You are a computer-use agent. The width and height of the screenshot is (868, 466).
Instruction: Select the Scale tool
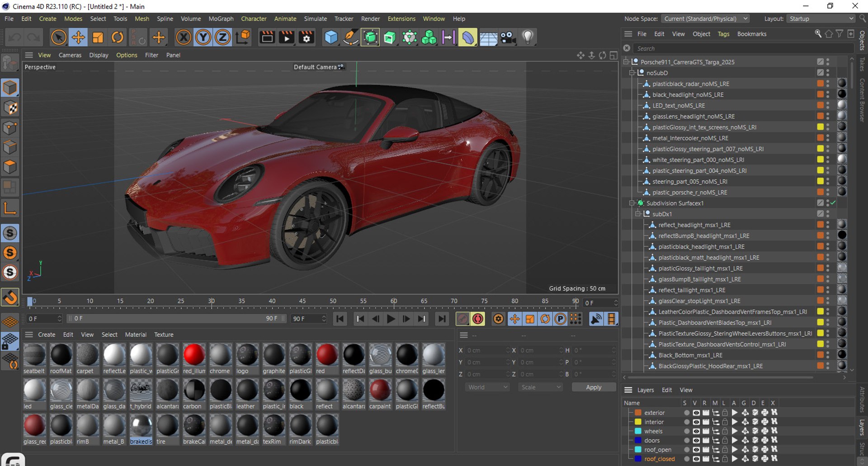pos(98,38)
